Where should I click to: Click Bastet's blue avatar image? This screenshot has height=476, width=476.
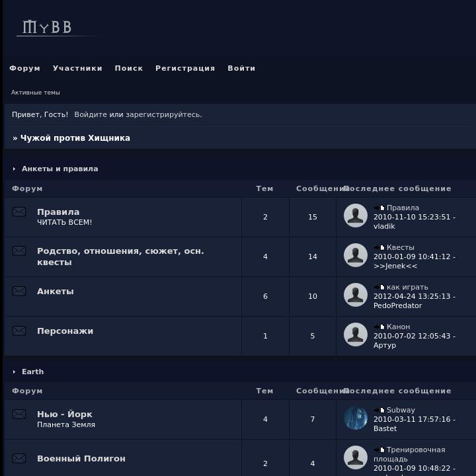(x=356, y=418)
